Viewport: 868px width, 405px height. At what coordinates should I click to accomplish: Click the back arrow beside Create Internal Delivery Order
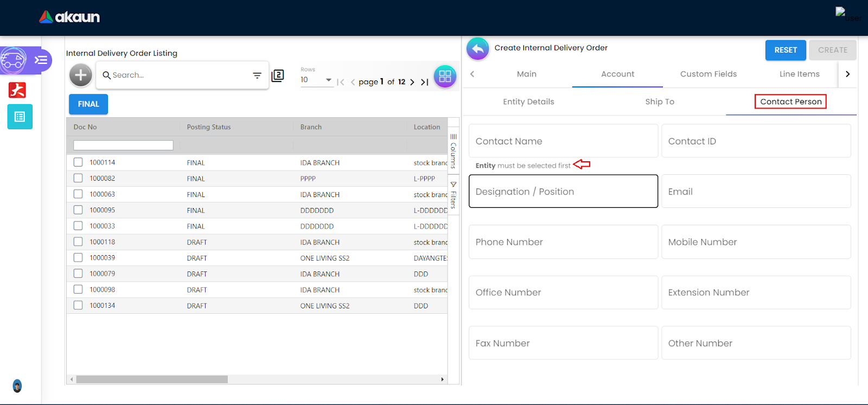(477, 49)
